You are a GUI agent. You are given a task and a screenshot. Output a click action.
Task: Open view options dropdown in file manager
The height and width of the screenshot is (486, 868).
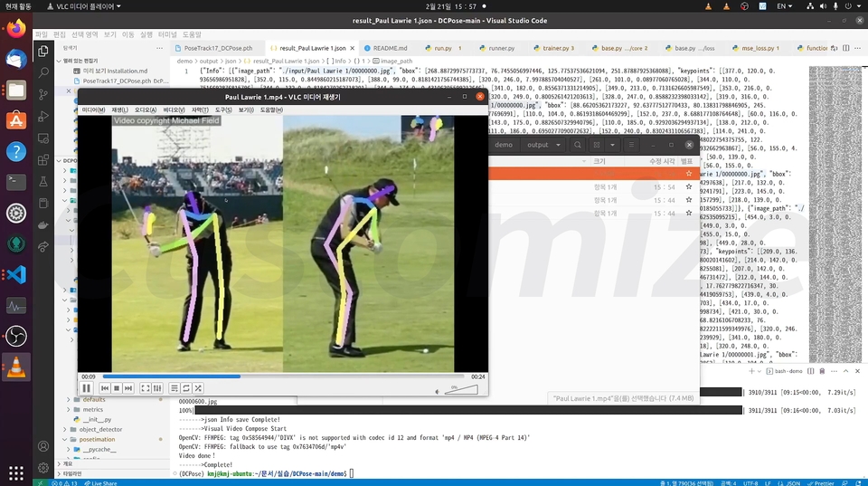(x=612, y=145)
